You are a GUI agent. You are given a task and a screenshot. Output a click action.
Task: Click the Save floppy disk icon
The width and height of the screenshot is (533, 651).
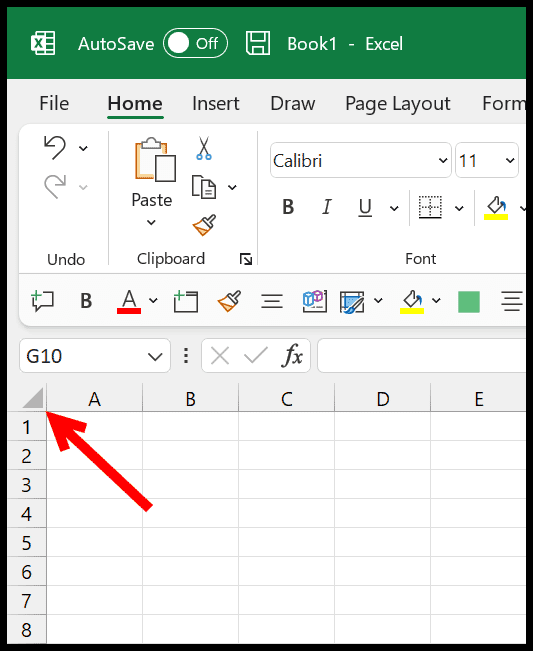(x=258, y=43)
